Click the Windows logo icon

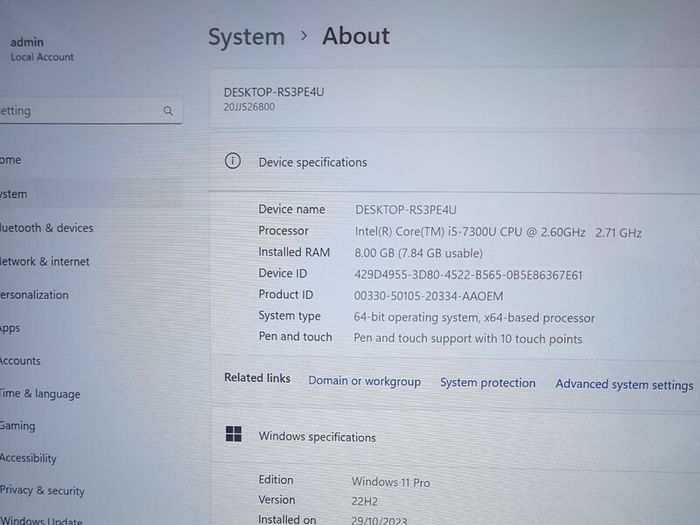(233, 433)
